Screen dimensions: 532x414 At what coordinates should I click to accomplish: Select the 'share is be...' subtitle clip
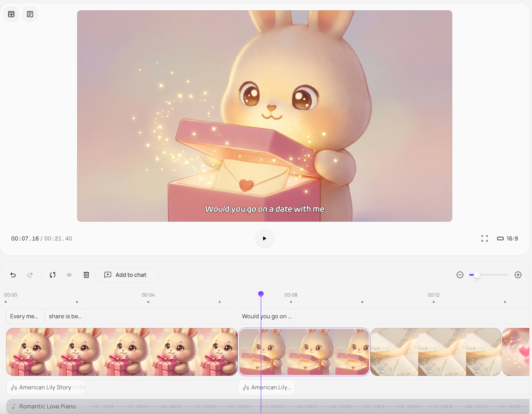pyautogui.click(x=65, y=316)
